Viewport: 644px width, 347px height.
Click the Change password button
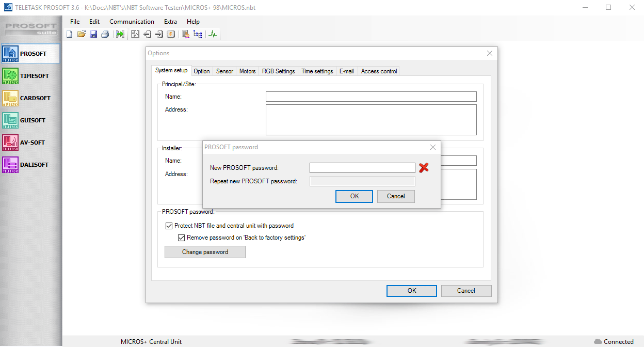coord(205,252)
